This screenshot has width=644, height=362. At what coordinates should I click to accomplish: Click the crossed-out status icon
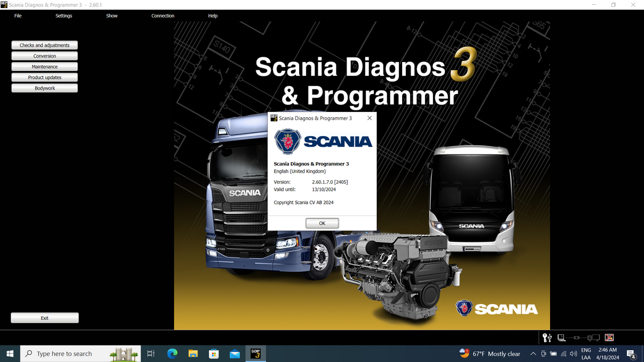tap(609, 338)
